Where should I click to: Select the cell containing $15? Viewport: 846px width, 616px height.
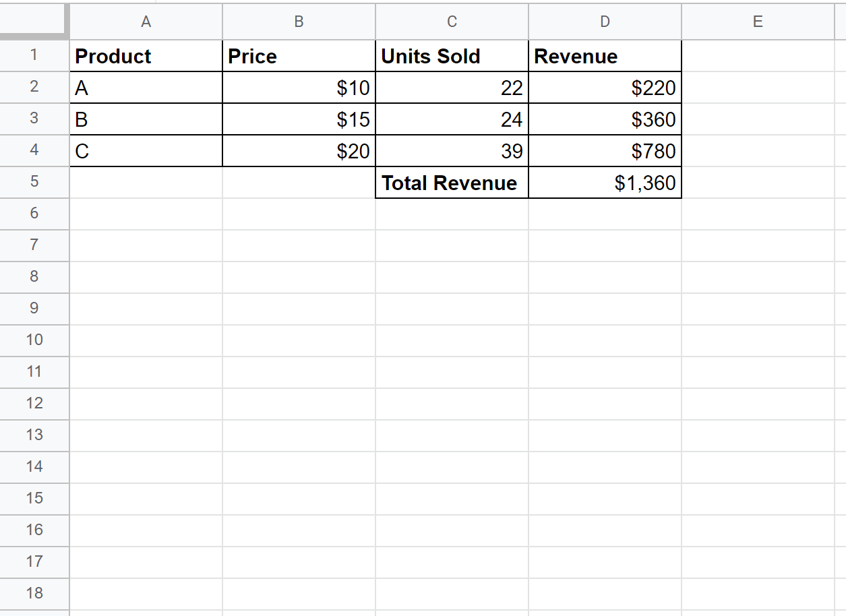pos(299,119)
